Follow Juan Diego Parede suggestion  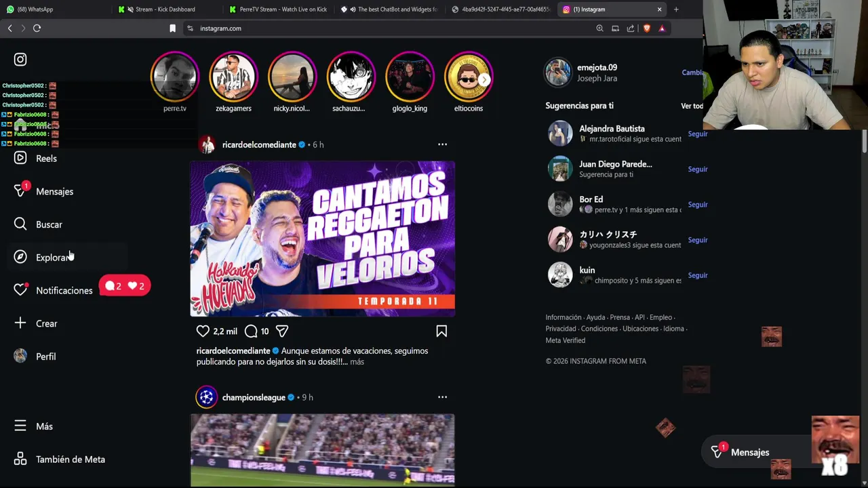tap(697, 169)
